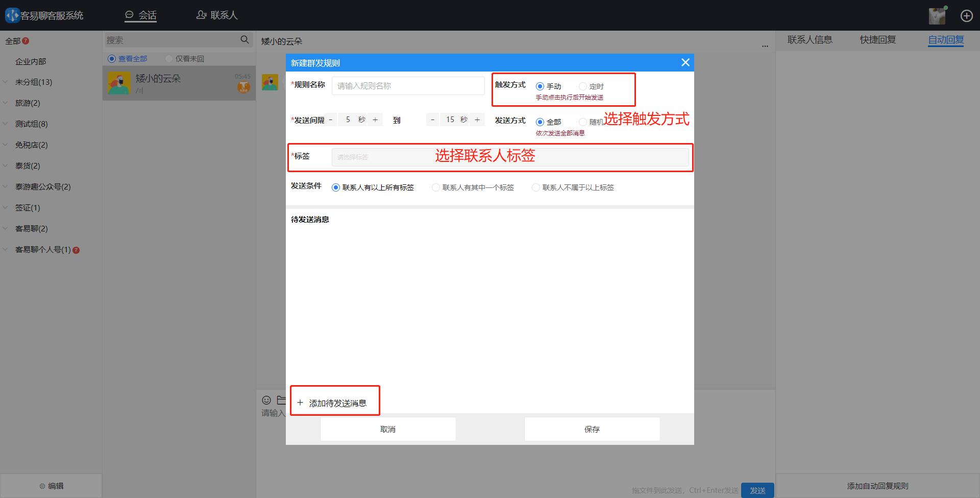Click the 客易聊客服系统 logo icon
Viewport: 980px width, 498px height.
pos(12,15)
